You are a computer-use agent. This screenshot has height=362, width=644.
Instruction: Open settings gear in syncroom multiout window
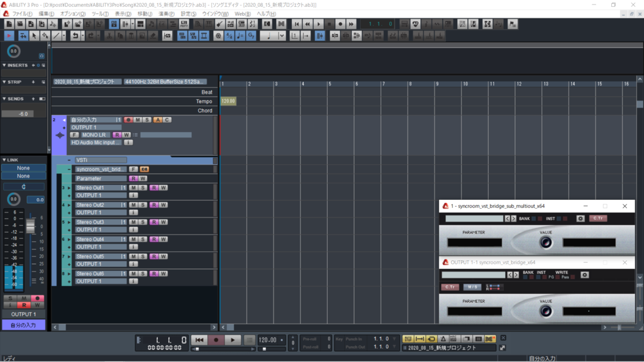coord(580,219)
